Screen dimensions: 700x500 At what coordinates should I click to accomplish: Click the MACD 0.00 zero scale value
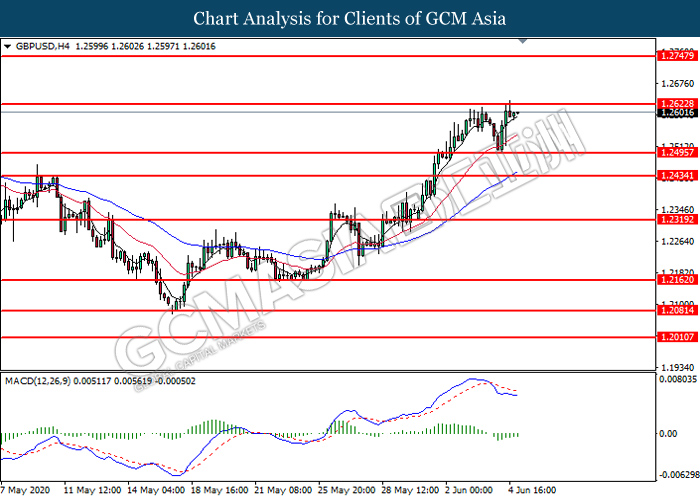point(668,433)
